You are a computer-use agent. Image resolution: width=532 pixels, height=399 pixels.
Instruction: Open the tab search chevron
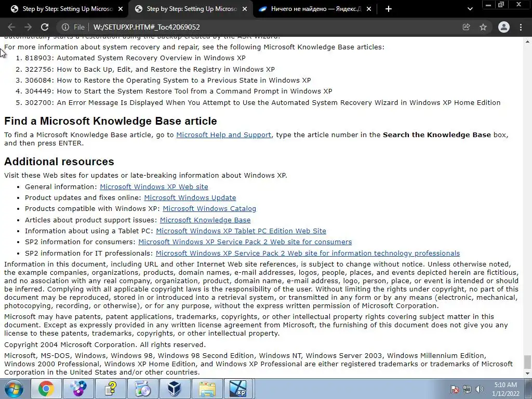(470, 9)
